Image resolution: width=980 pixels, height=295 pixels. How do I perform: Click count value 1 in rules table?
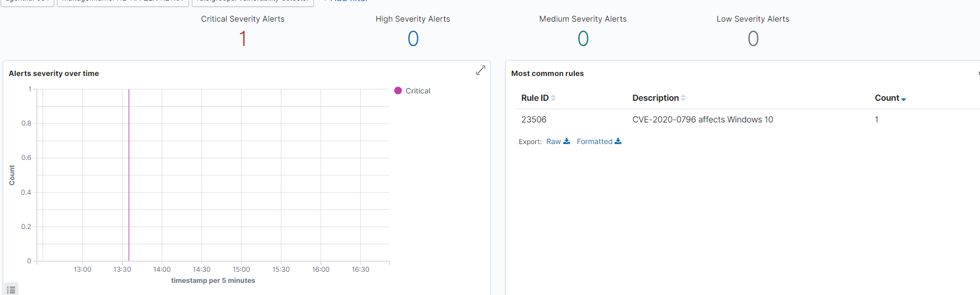tap(876, 120)
